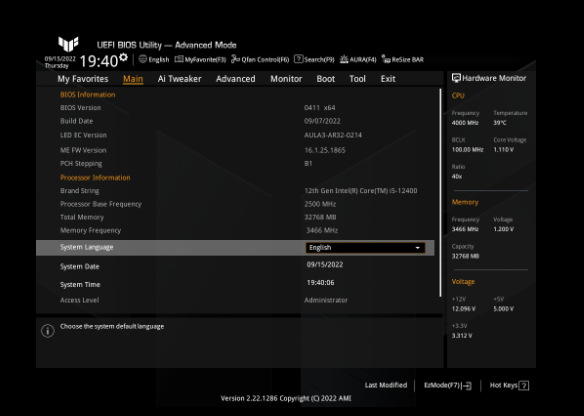Click the Memory Frequency row label

click(x=91, y=231)
